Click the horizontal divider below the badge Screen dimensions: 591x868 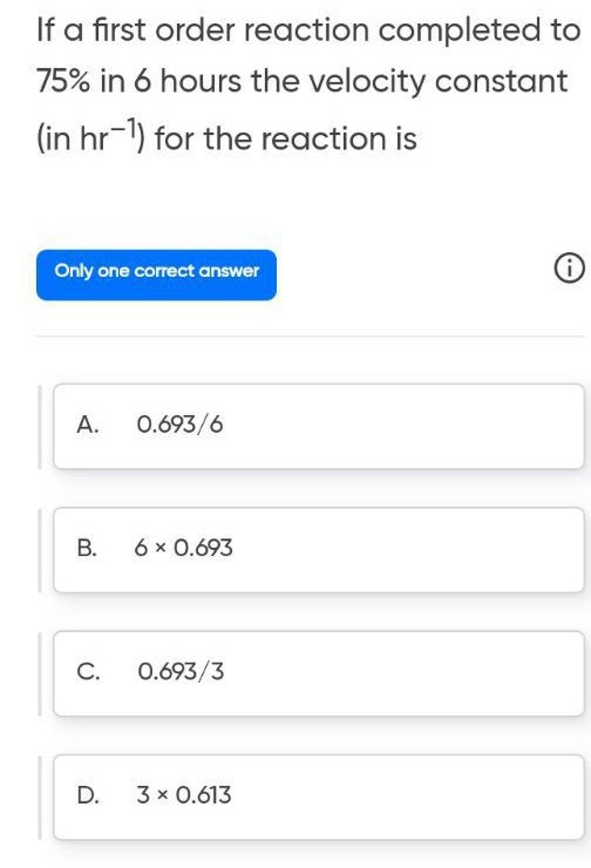pos(311,336)
